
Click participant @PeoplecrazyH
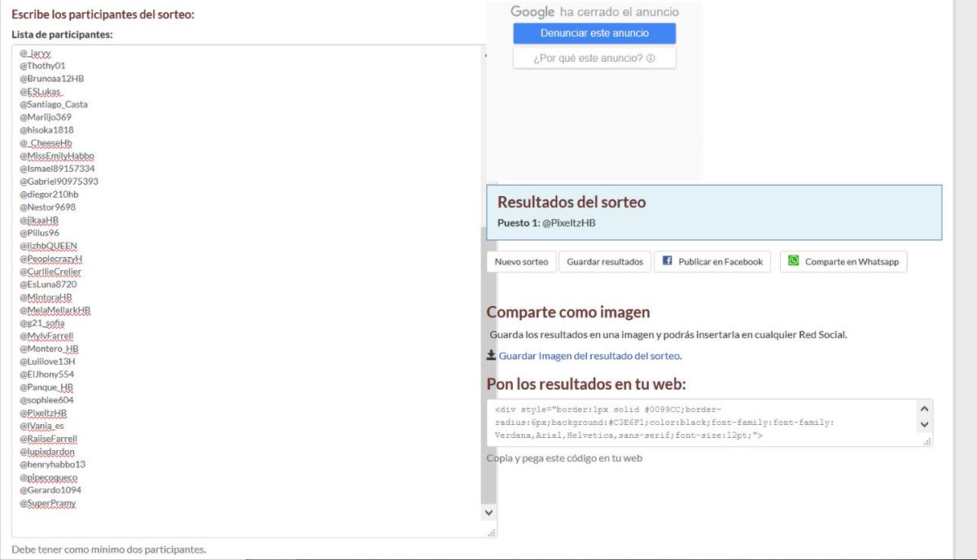51,259
